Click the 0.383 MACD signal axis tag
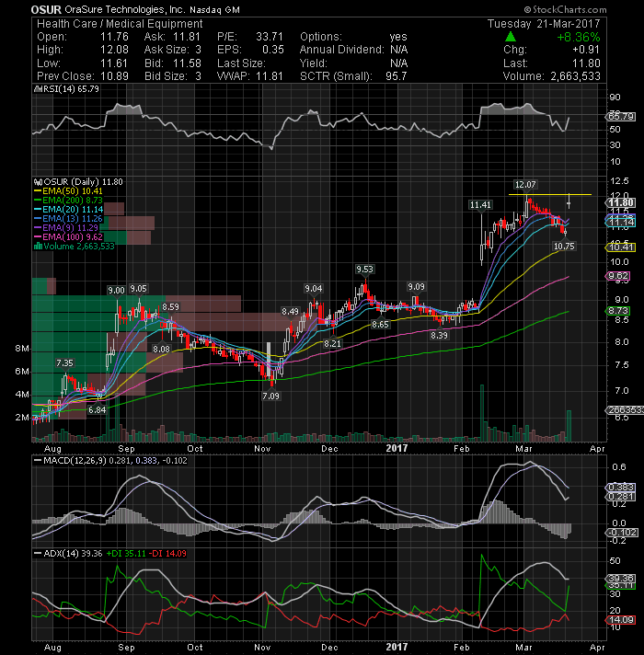The height and width of the screenshot is (655, 644). tap(621, 488)
